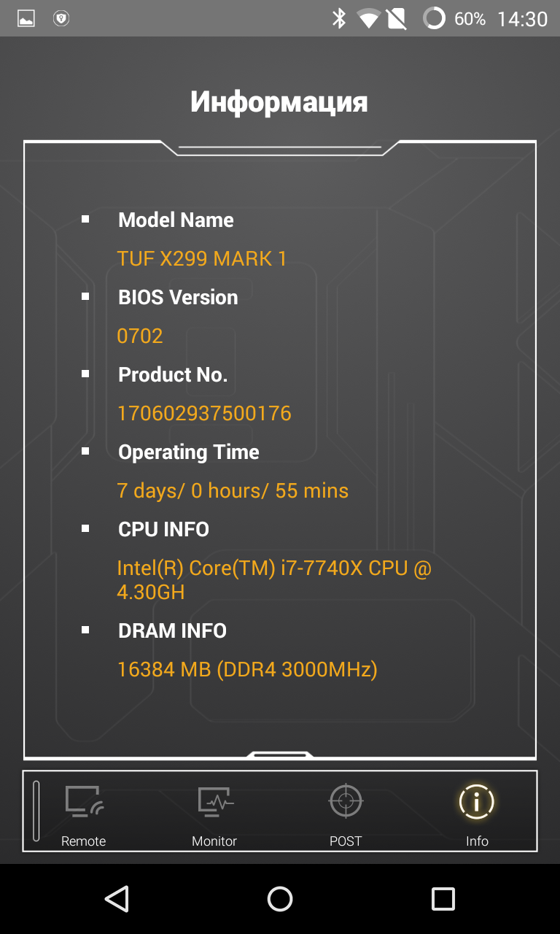Select the TUF X299 MARK 1 model text
This screenshot has width=560, height=934.
(x=202, y=258)
